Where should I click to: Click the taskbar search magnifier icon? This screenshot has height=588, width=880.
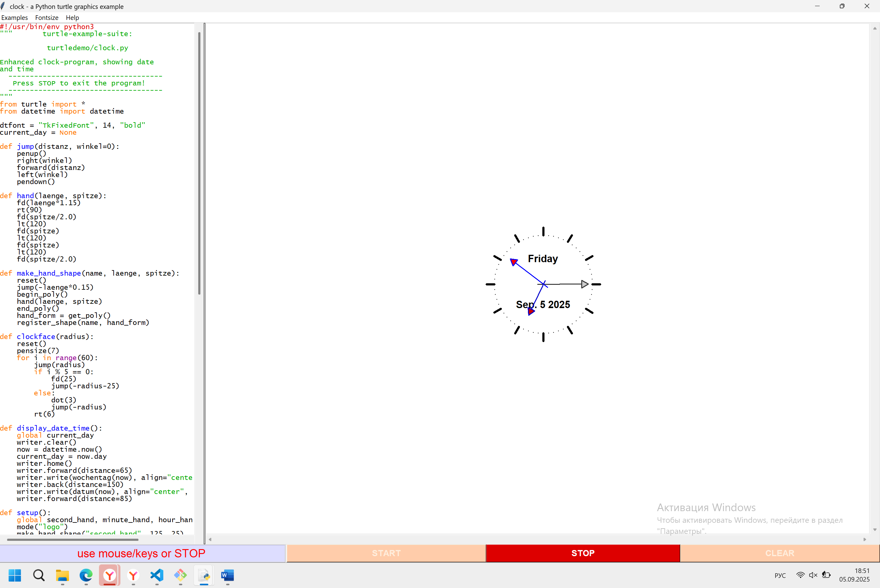(x=39, y=575)
